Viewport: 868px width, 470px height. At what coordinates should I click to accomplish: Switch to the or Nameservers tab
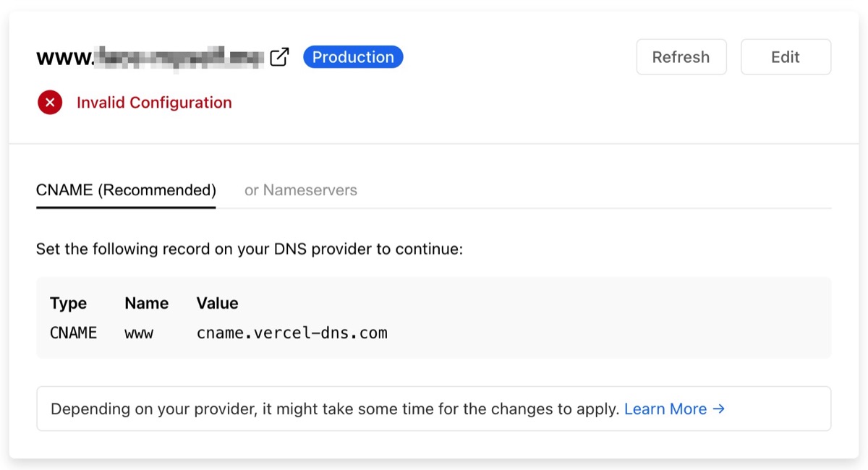[x=300, y=190]
